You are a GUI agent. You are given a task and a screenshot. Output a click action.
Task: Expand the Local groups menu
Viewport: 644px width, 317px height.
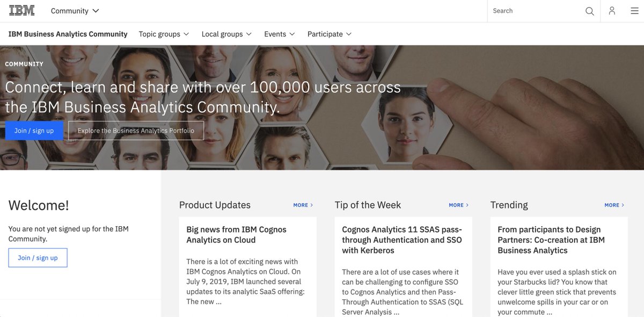[x=226, y=34]
